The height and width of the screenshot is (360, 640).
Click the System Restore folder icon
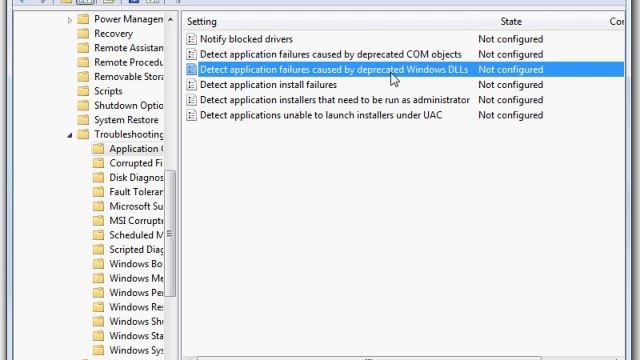click(83, 120)
